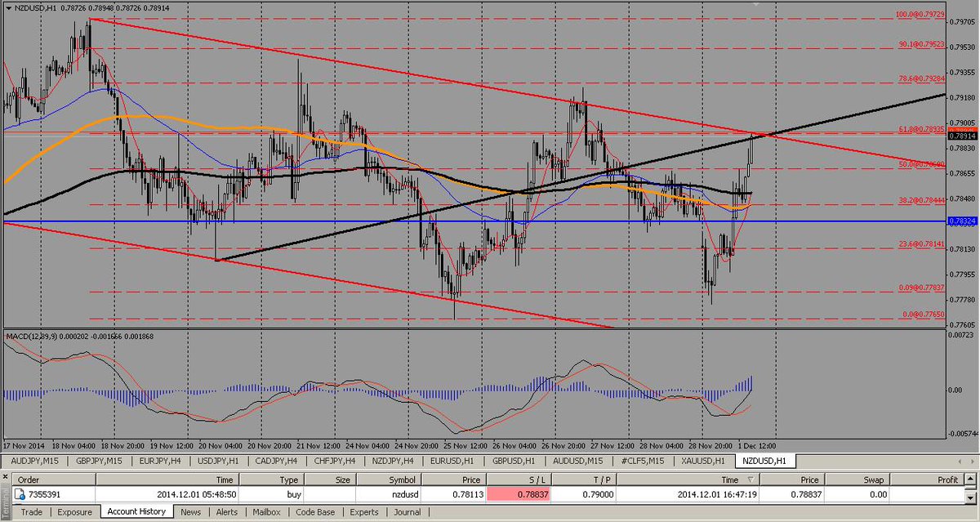Select the CADJPY,H4 chart tab
Screen dimensions: 980x522
(x=277, y=461)
